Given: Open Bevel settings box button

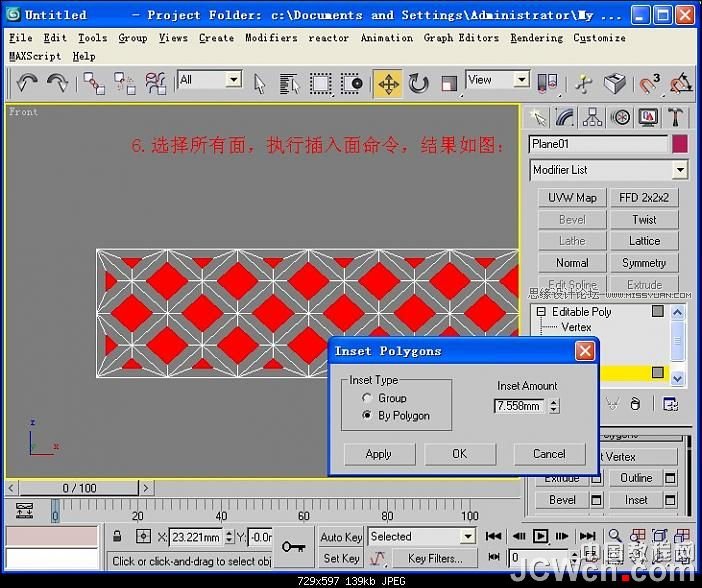Looking at the screenshot, I should coord(596,500).
